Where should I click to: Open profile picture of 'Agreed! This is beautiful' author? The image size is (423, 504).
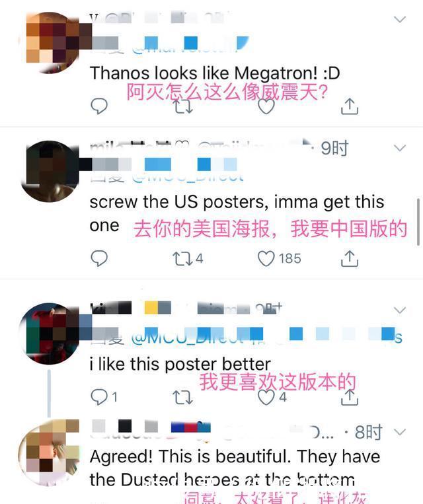tap(49, 452)
